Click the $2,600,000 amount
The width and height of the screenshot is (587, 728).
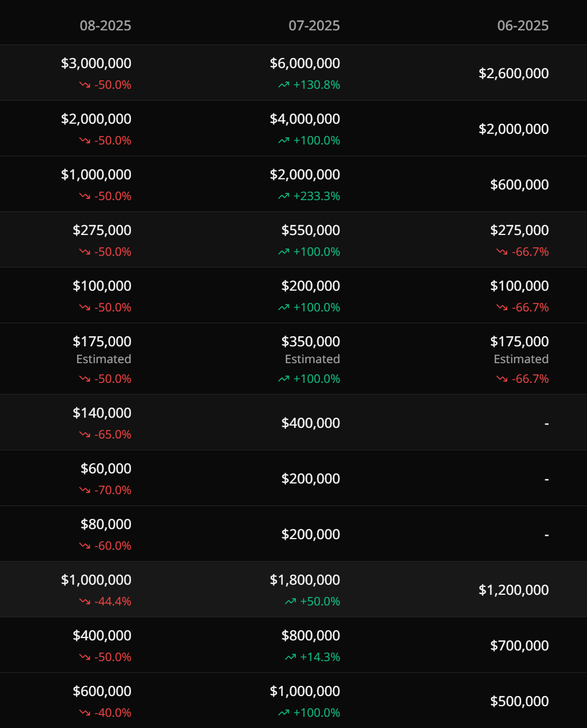click(513, 73)
